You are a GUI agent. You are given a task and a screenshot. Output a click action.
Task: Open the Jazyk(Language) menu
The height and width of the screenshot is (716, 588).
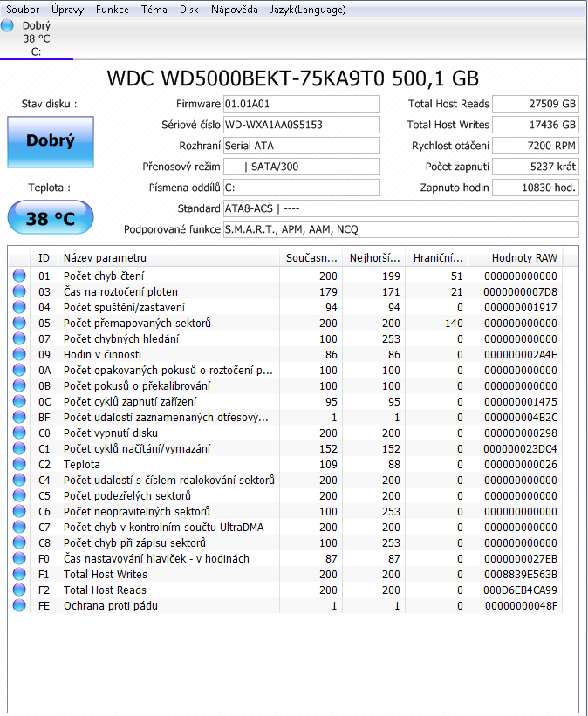coord(307,9)
